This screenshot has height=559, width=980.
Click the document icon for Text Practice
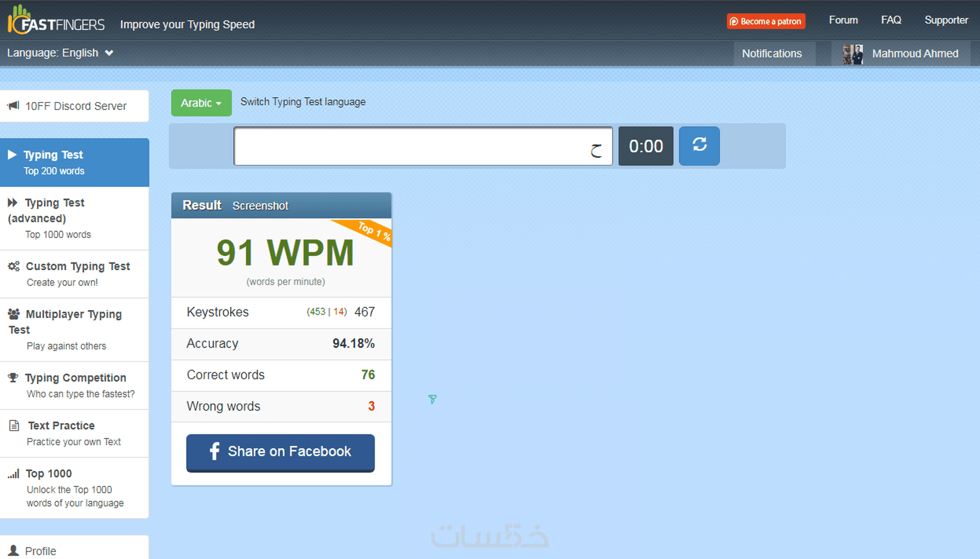point(14,425)
